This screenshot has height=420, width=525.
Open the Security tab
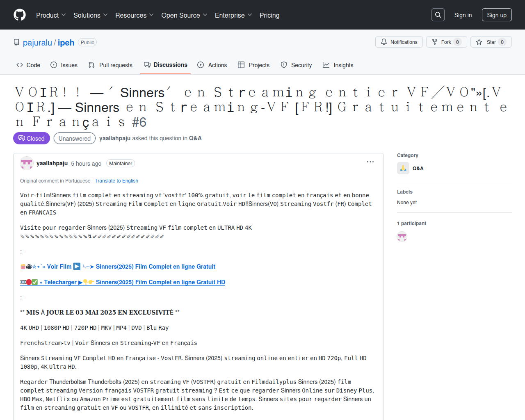(296, 65)
